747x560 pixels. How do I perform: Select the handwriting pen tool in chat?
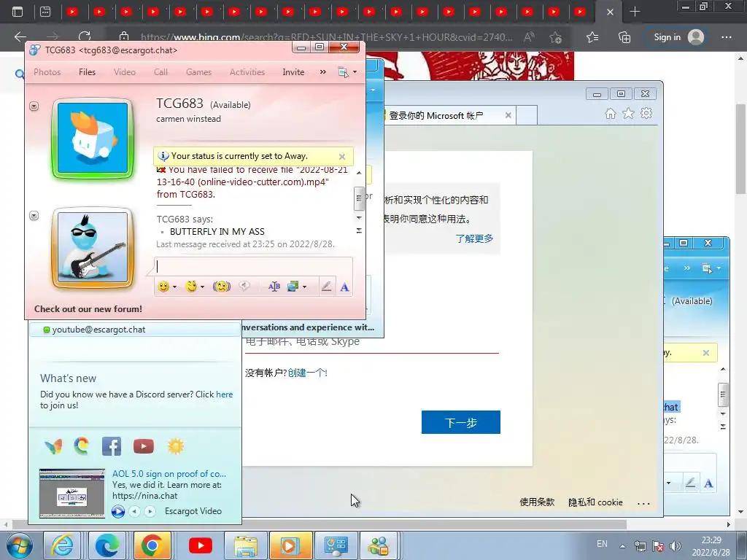[x=326, y=287]
